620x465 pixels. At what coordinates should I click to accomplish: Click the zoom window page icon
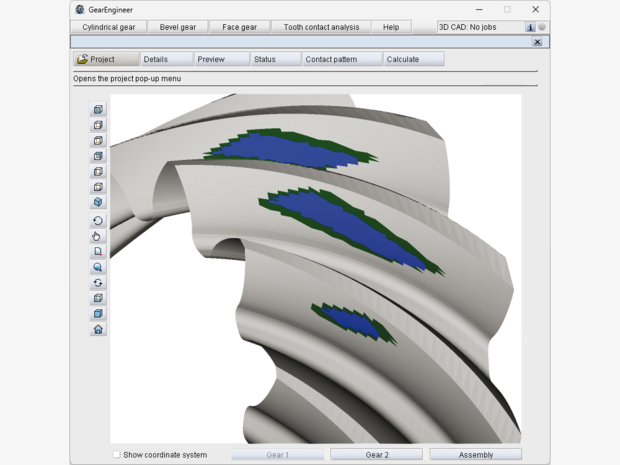point(98,252)
